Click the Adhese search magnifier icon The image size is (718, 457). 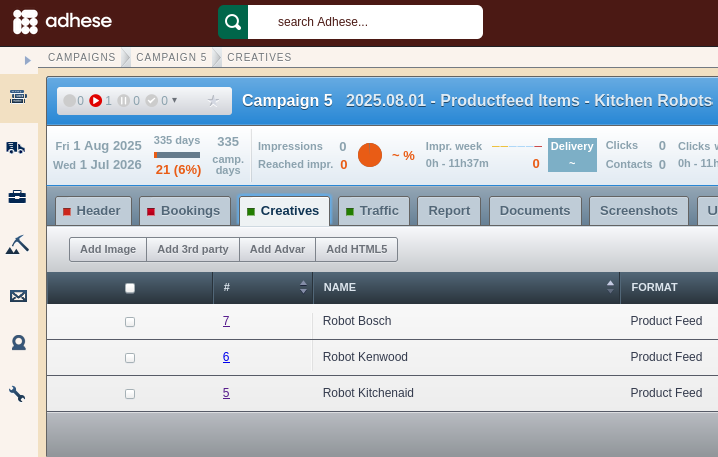233,21
